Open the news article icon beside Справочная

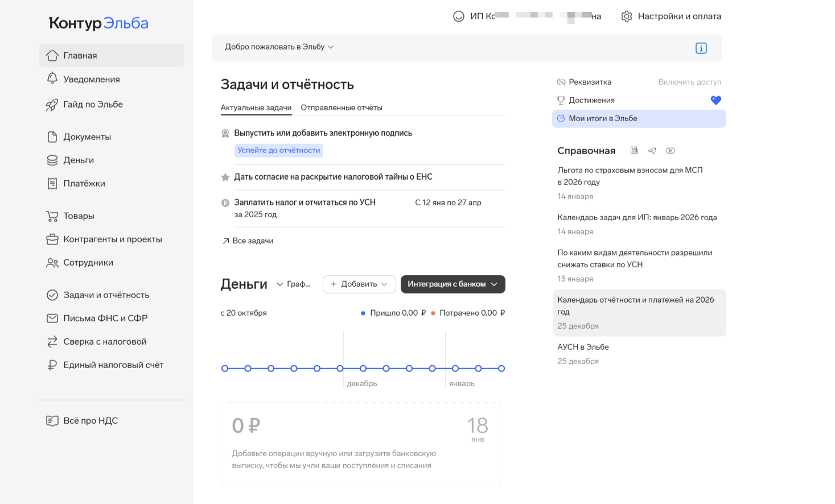[634, 151]
